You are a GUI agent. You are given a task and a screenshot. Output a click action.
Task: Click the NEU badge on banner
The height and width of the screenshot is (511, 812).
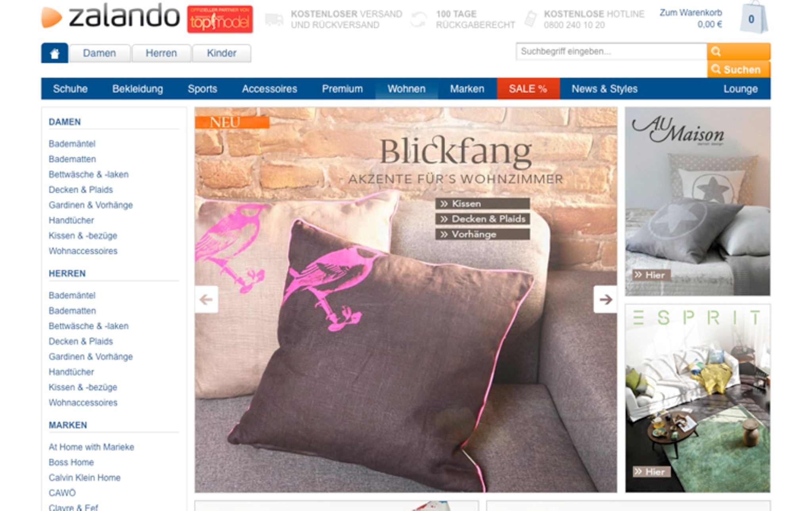(232, 122)
